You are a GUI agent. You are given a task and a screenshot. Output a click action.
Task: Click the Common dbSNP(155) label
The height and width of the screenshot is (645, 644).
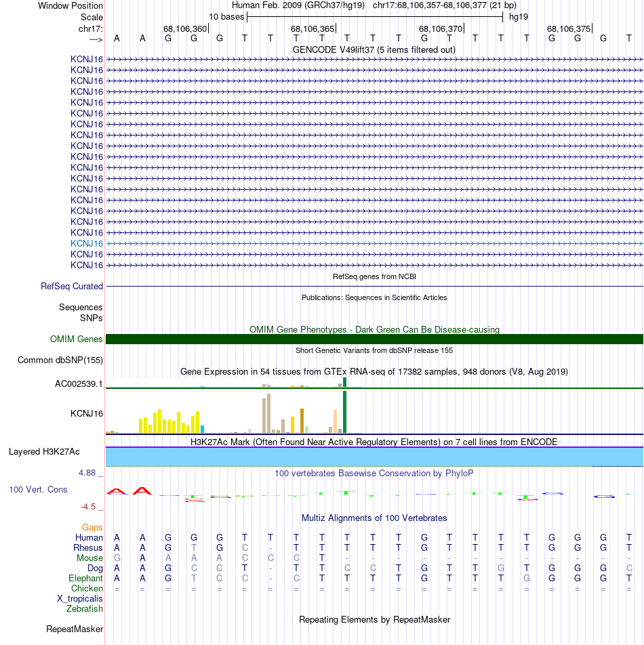60,360
